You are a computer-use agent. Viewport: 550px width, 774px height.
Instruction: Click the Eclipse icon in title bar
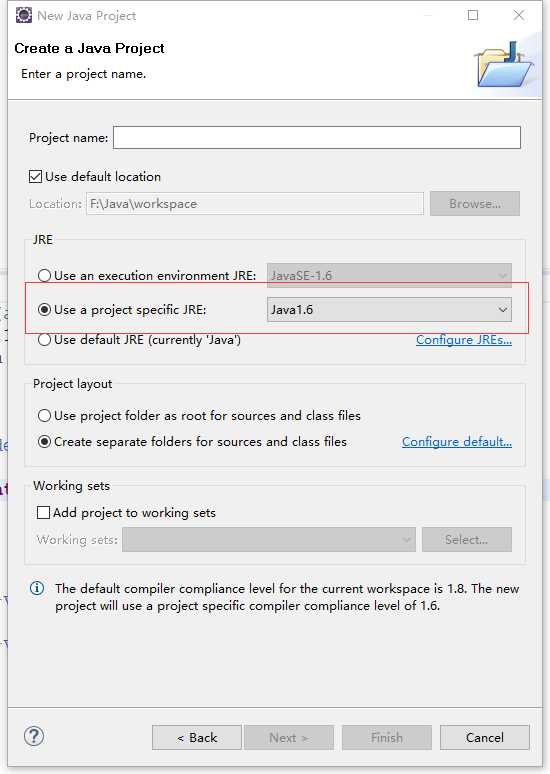point(24,15)
